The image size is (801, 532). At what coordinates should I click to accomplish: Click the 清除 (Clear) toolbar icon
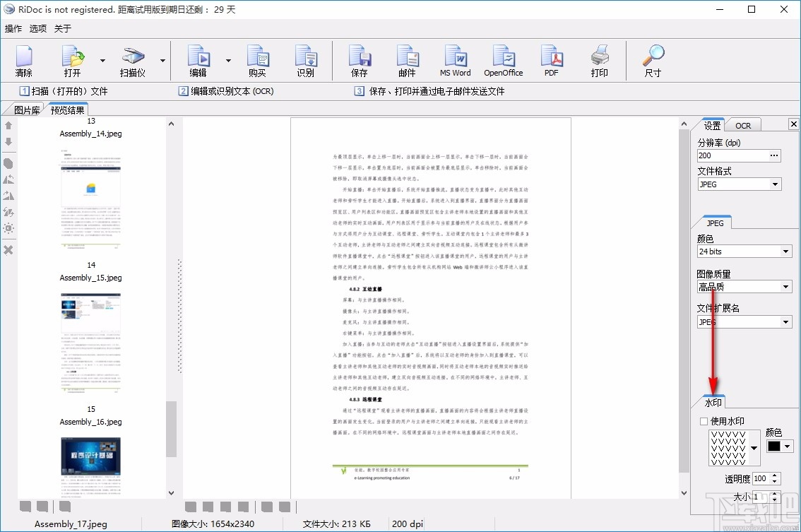pyautogui.click(x=24, y=61)
